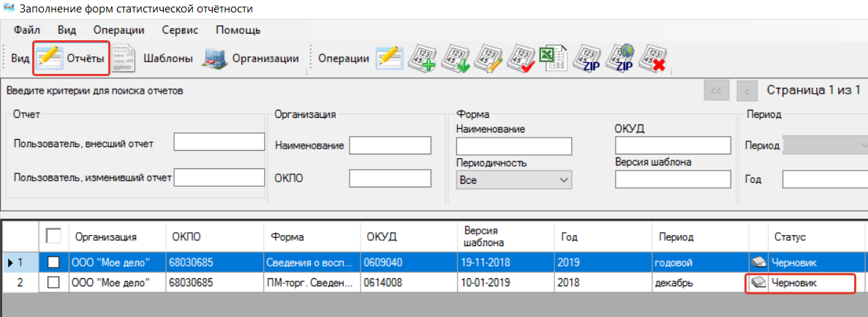Sort by the Организация column header
The image size is (868, 317).
point(118,236)
